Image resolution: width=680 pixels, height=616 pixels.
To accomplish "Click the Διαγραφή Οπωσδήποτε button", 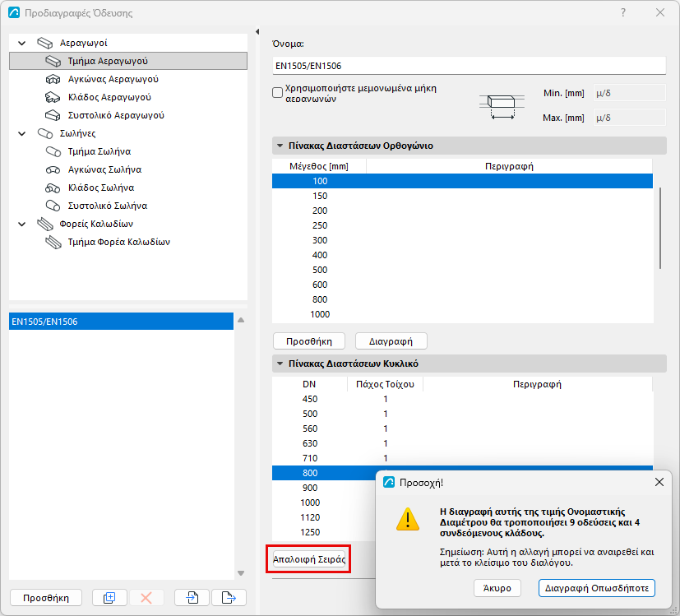I will tap(597, 588).
